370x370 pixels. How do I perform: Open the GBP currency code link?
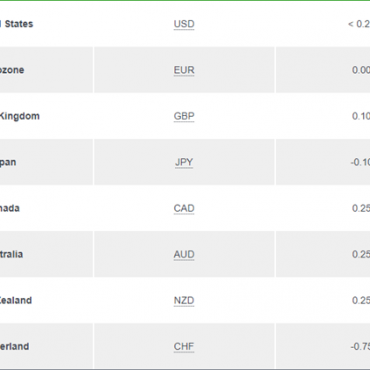[184, 116]
